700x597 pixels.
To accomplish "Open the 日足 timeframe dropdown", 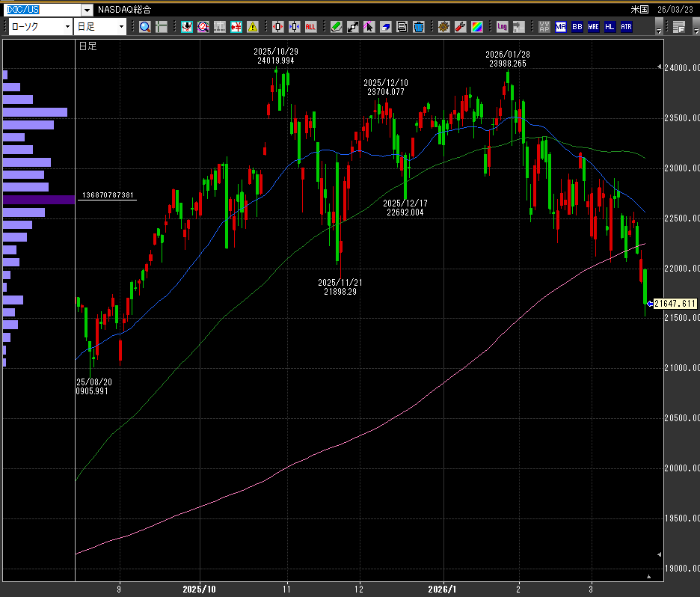I will tap(121, 27).
